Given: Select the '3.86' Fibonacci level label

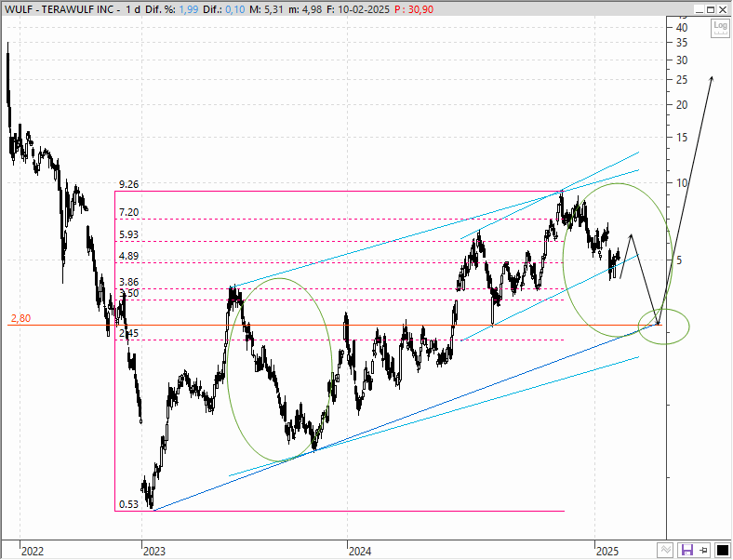Looking at the screenshot, I should point(129,282).
